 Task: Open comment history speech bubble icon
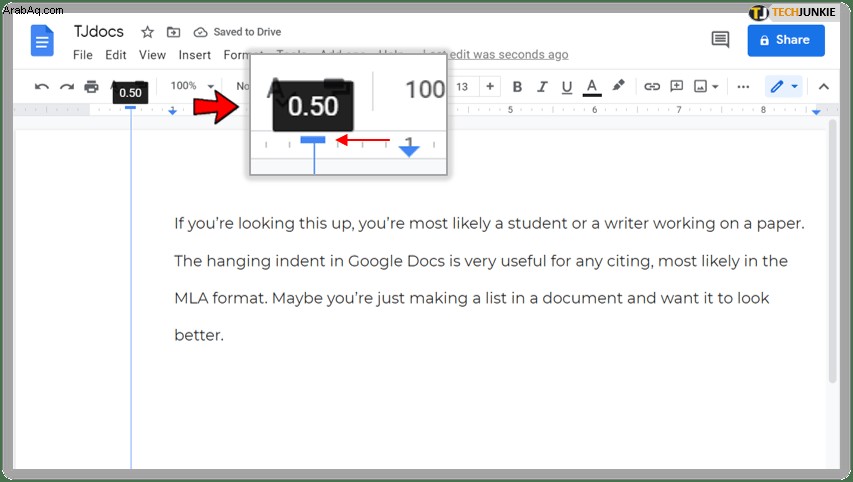click(x=720, y=39)
